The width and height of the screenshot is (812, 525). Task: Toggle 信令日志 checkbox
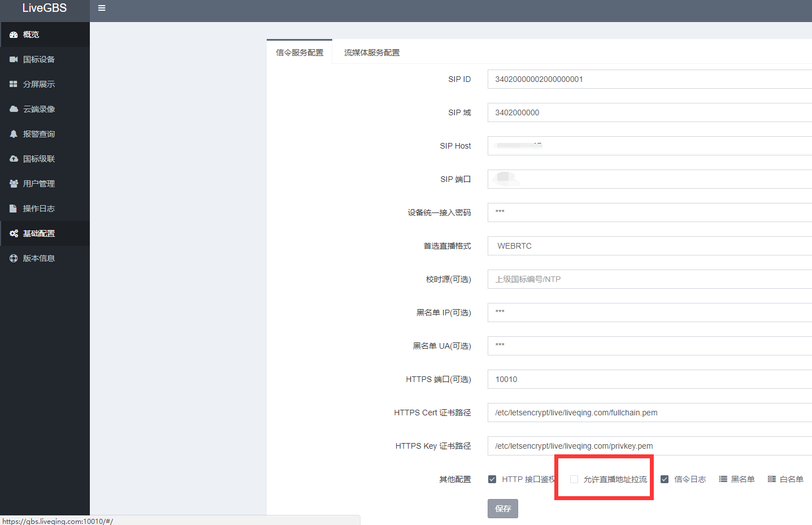pos(665,479)
